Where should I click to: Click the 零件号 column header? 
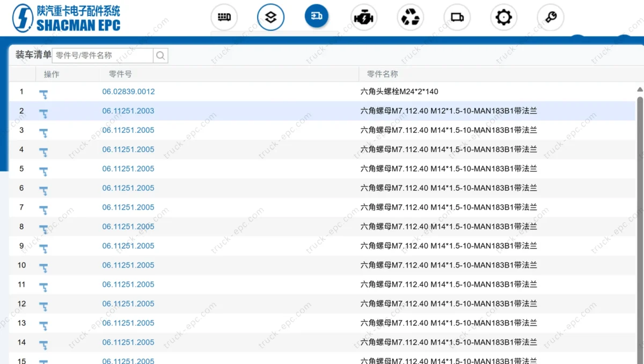click(120, 74)
